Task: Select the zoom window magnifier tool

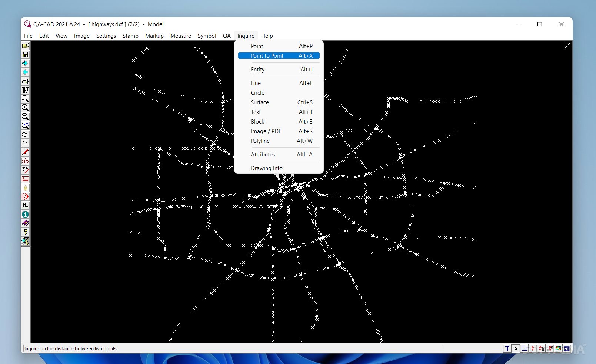Action: 25,99
